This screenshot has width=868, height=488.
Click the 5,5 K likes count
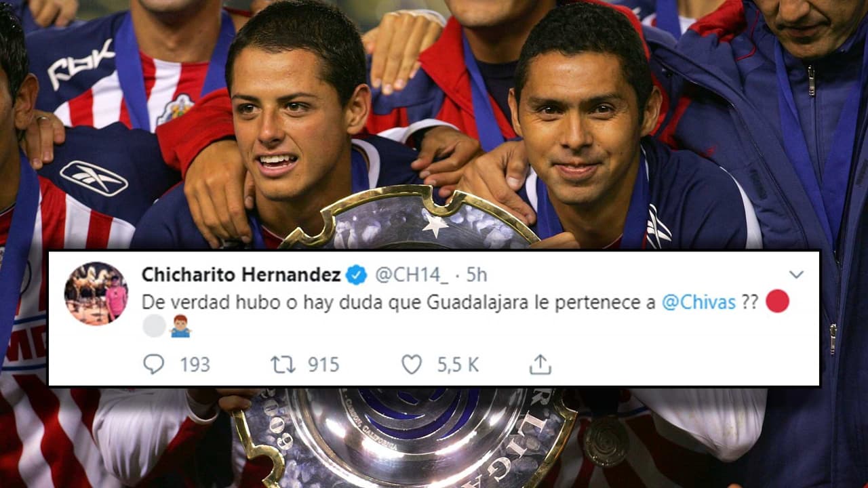pos(458,365)
